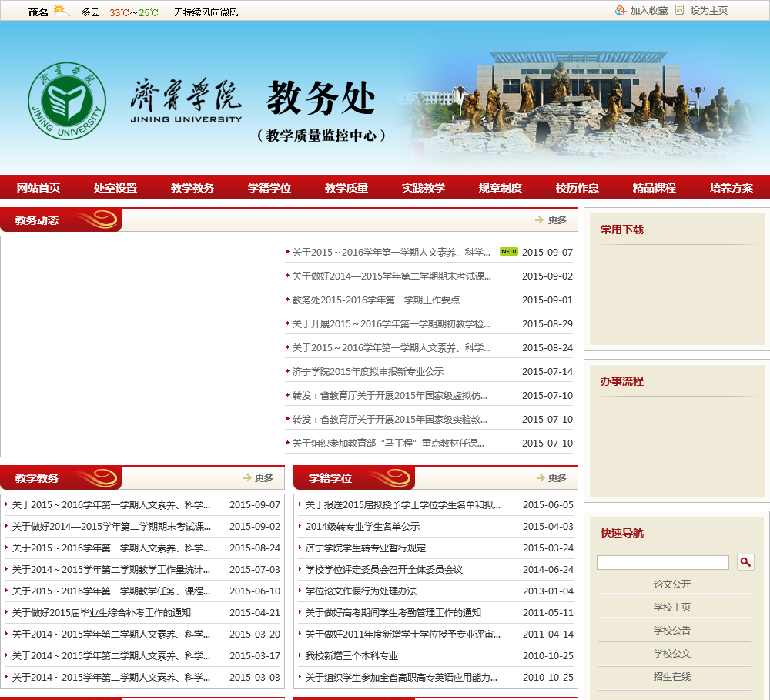The height and width of the screenshot is (700, 770).
Task: Open 关于做好高考期间学生考勤管理工作的通知
Action: tap(393, 612)
